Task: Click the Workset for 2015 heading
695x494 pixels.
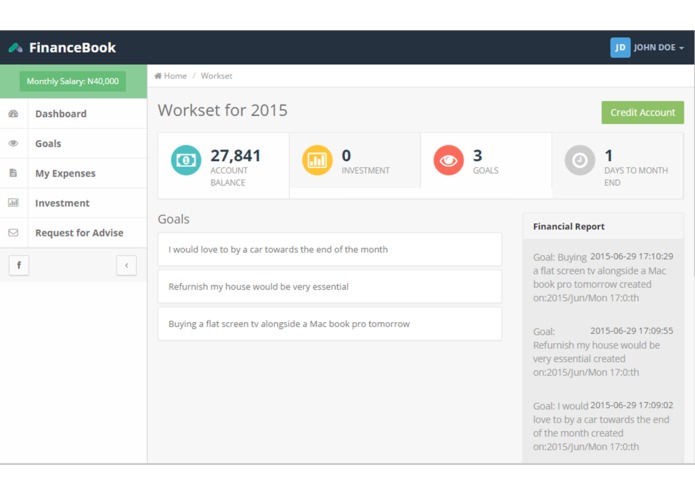Action: point(223,110)
